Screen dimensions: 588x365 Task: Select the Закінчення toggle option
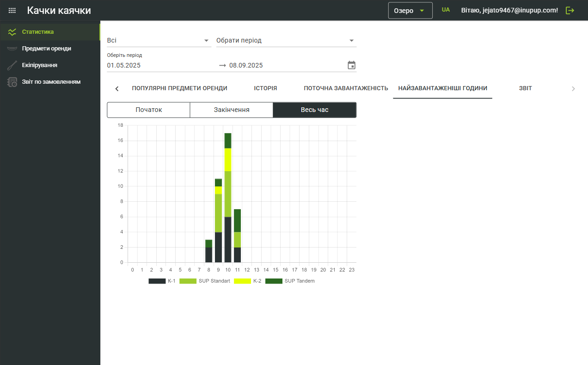tap(231, 110)
